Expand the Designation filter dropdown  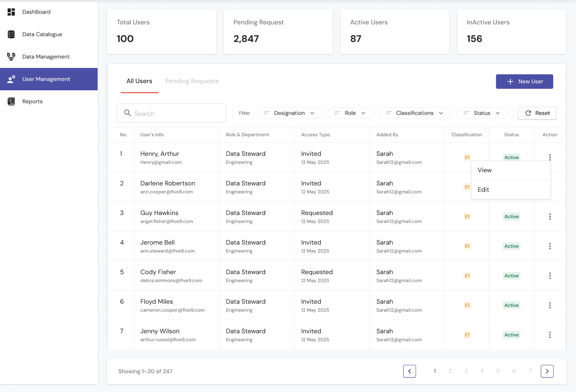[290, 113]
